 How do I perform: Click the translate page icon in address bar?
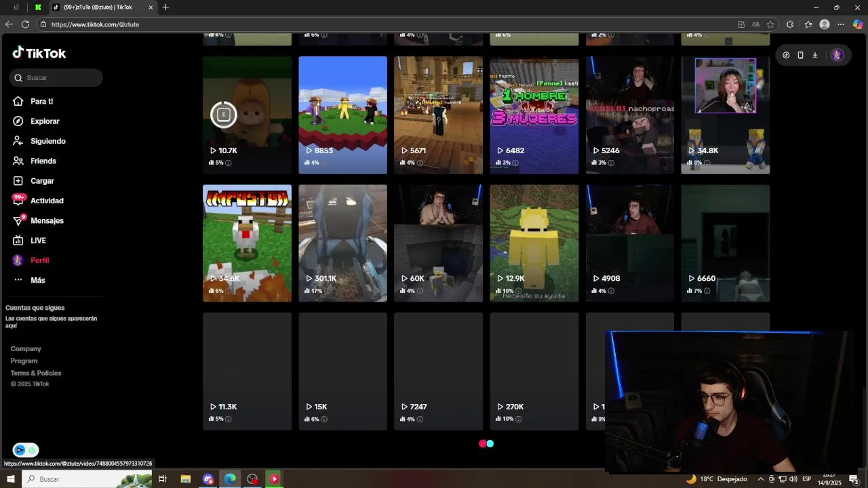pos(755,24)
